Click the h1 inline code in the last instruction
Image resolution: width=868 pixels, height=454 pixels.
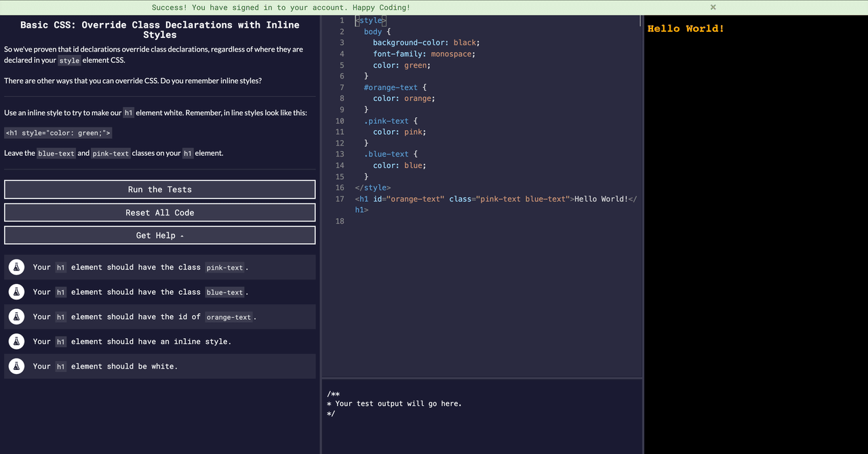(x=187, y=153)
